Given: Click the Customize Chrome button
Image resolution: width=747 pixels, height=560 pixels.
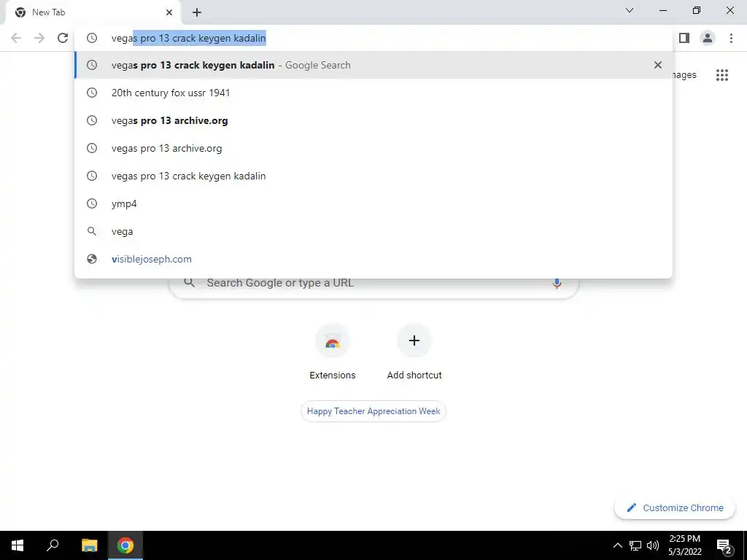Looking at the screenshot, I should click(675, 507).
